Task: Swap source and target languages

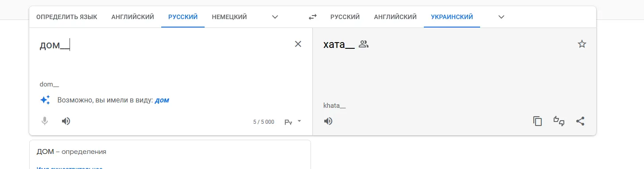Action: click(x=313, y=17)
